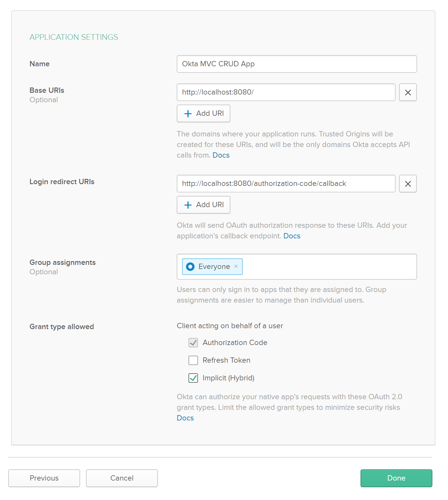Remove the authorization-code callback redirect URI
This screenshot has width=448, height=500.
coord(408,184)
